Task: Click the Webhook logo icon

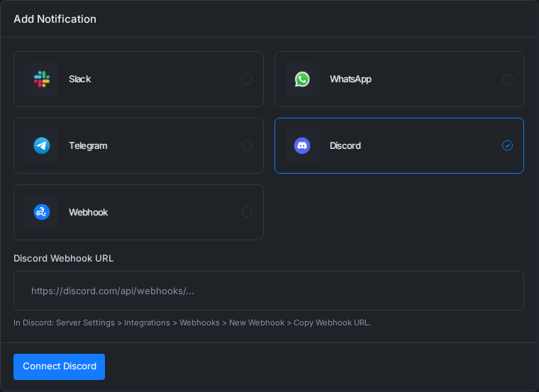Action: pyautogui.click(x=42, y=212)
